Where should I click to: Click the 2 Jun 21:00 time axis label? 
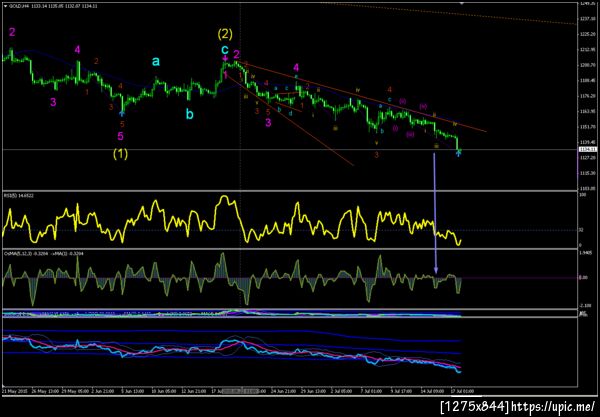pyautogui.click(x=102, y=391)
